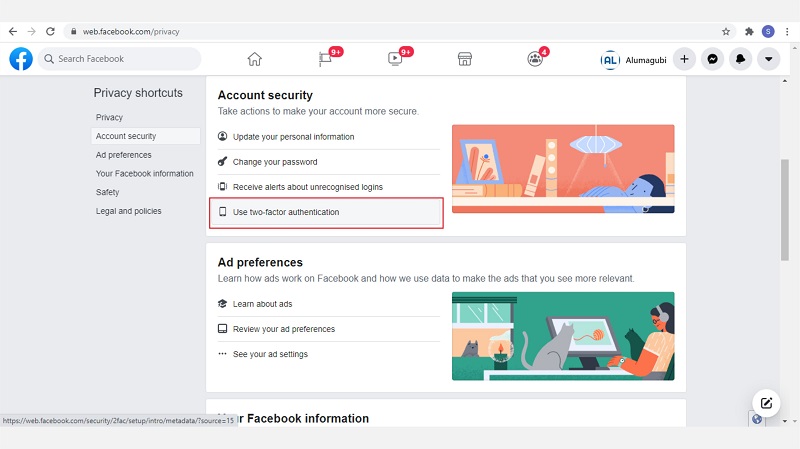Screen dimensions: 800x449
Task: Select Privacy in the shortcuts sidebar
Action: click(x=109, y=117)
